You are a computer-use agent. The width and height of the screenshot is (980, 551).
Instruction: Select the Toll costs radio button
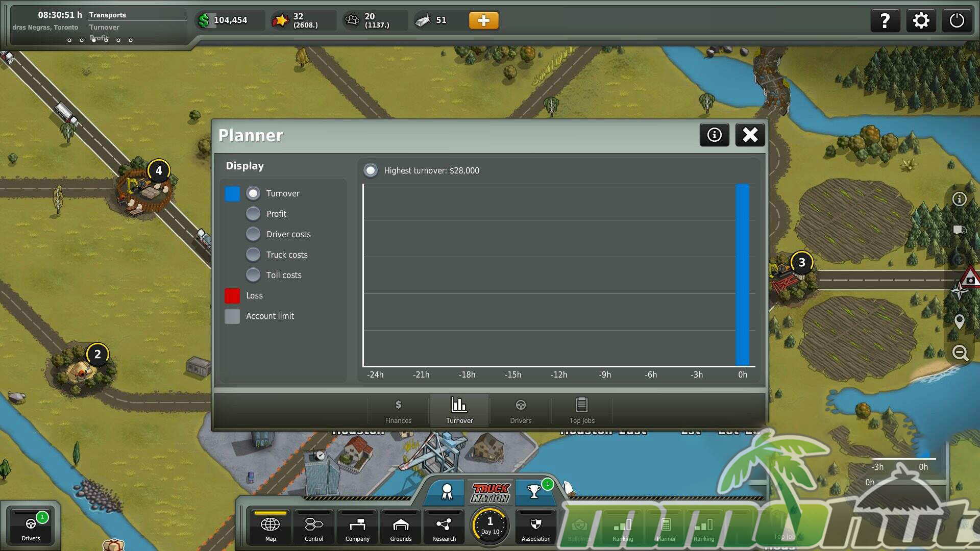click(x=253, y=275)
